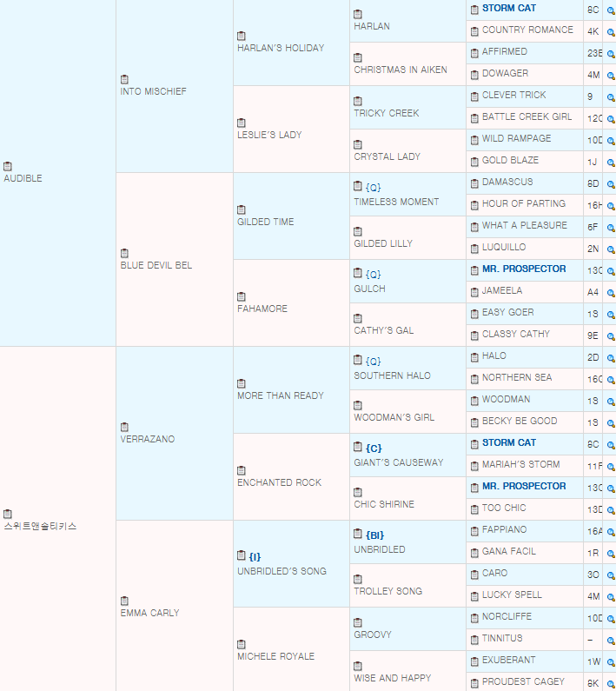Select the GANA FACIL entry

pos(509,551)
